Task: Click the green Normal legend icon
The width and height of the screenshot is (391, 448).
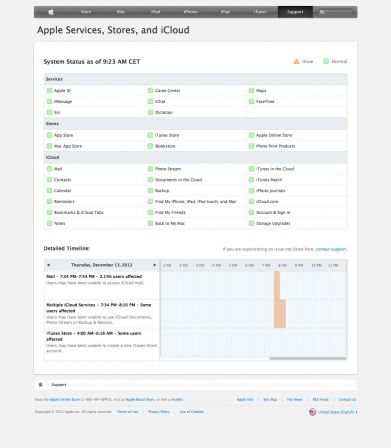Action: pyautogui.click(x=326, y=61)
